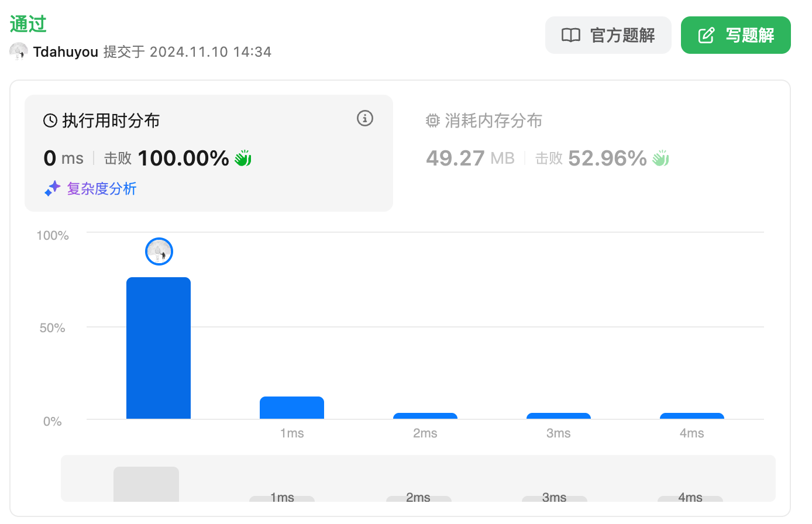This screenshot has height=524, width=812.
Task: Click the clapping hands icon after 100.00%
Action: pyautogui.click(x=243, y=158)
